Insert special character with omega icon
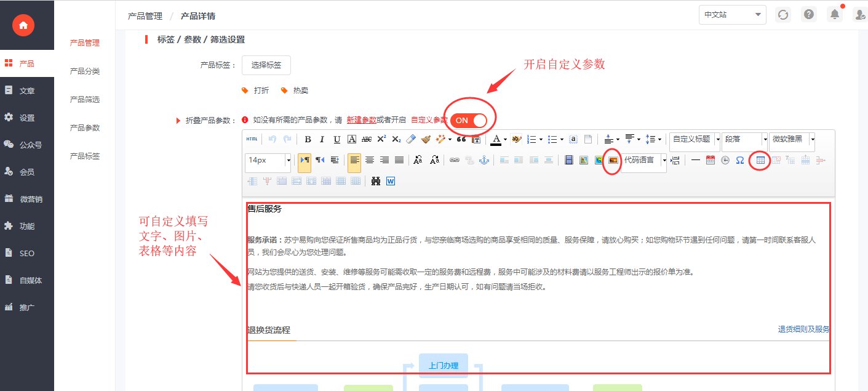Screen dimensions: 868x391 click(740, 160)
